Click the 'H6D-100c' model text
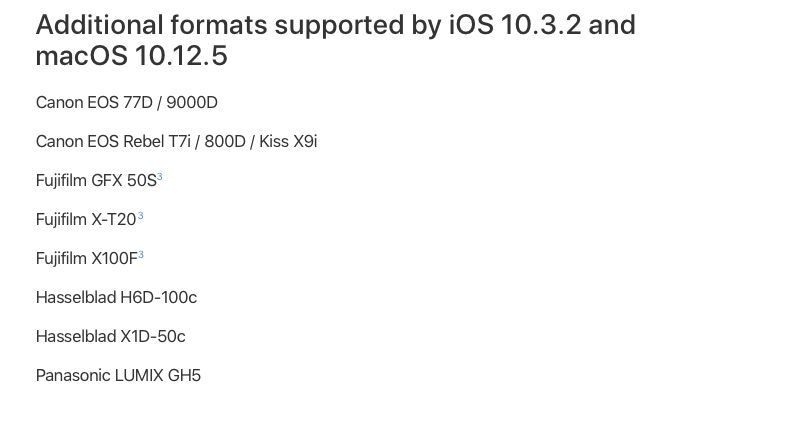This screenshot has width=795, height=421. point(159,298)
